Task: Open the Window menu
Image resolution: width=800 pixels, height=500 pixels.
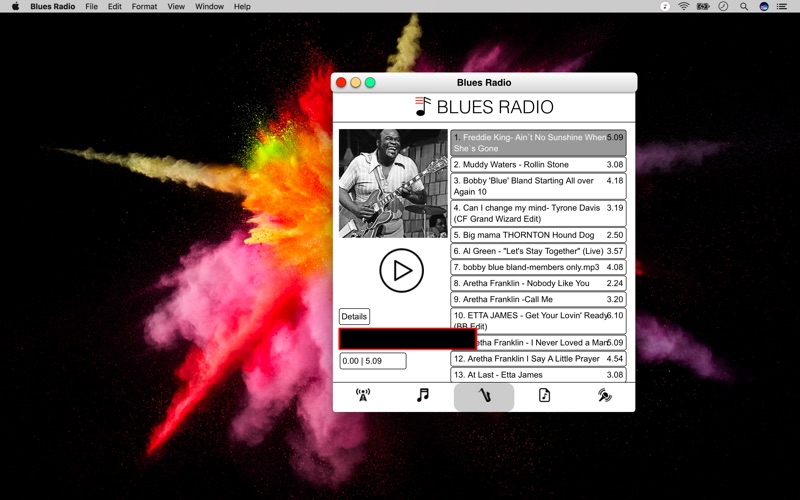Action: pos(209,7)
